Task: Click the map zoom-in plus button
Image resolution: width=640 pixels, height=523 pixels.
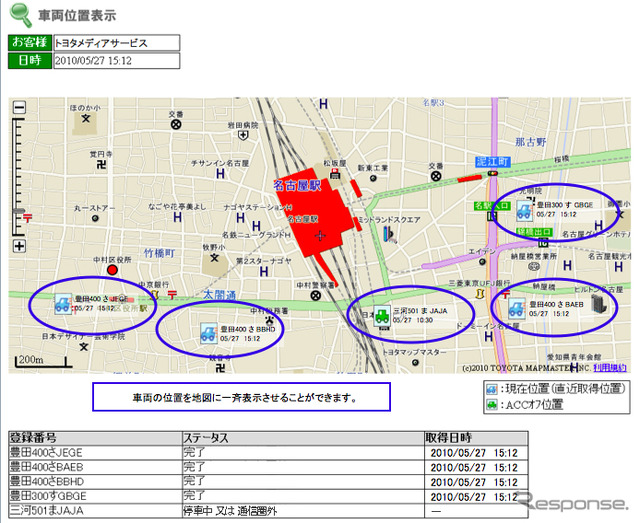Action: [19, 246]
